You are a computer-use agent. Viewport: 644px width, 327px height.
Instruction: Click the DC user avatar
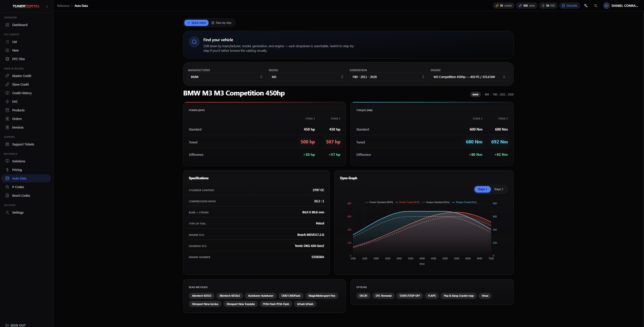pos(606,6)
